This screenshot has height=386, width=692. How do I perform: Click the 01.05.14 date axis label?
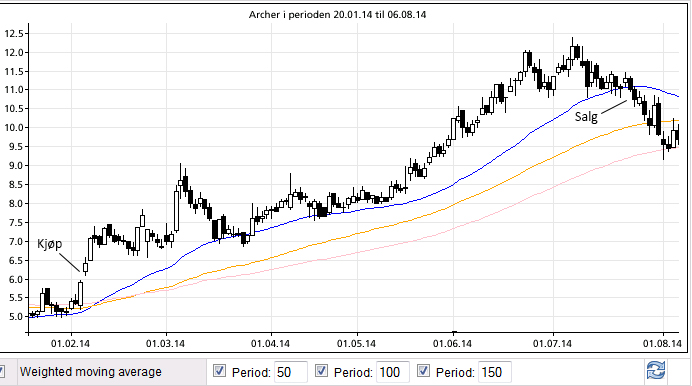[357, 343]
